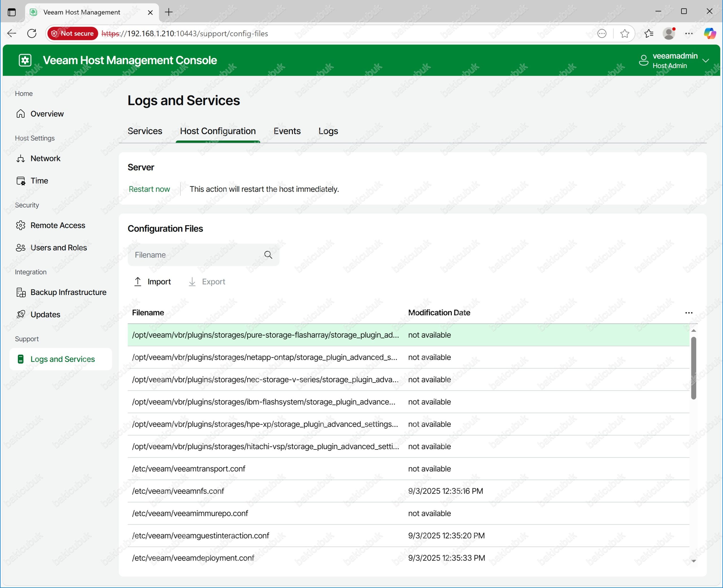Click the Filename search field
The width and height of the screenshot is (723, 588).
pos(203,255)
